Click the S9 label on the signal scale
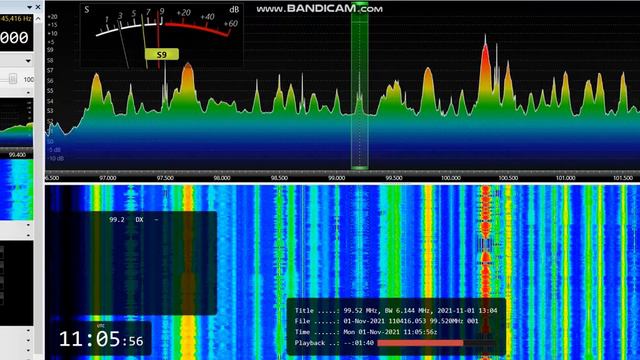 click(50, 50)
